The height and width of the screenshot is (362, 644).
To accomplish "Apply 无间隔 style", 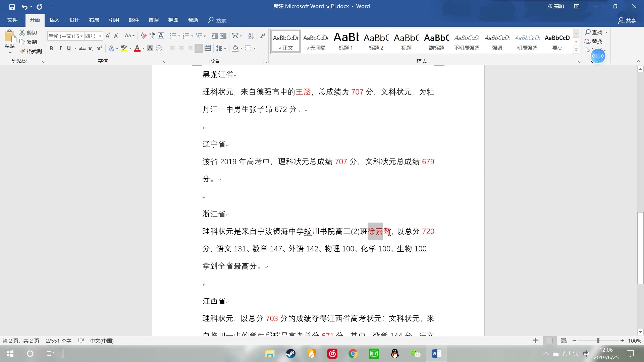I will 316,42.
